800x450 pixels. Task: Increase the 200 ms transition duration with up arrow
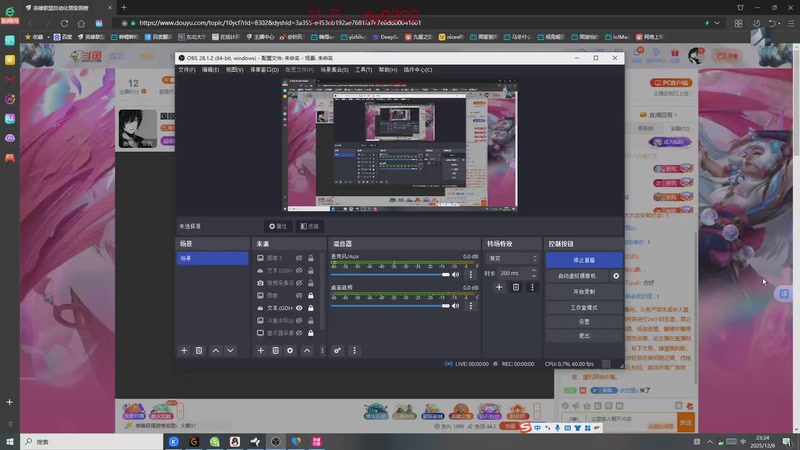534,270
